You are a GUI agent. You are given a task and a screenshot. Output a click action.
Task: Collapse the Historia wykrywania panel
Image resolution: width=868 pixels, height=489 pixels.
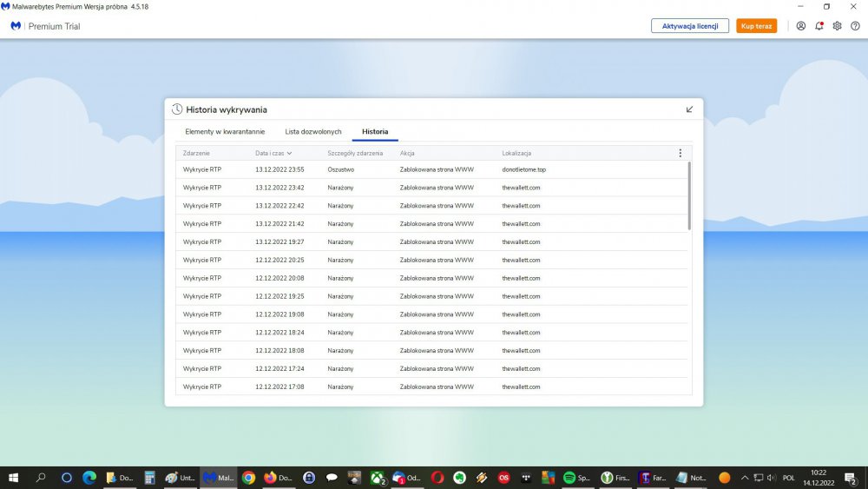[x=689, y=109]
